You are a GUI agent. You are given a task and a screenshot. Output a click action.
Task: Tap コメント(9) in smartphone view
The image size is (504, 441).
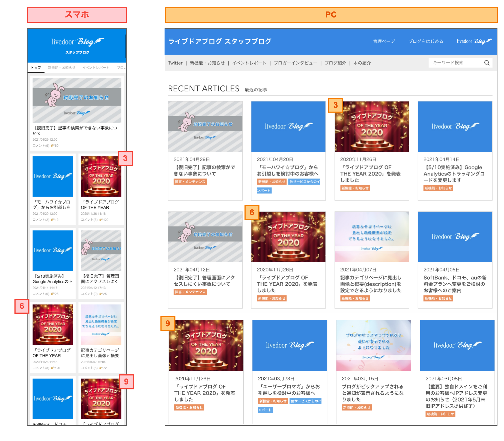41,146
